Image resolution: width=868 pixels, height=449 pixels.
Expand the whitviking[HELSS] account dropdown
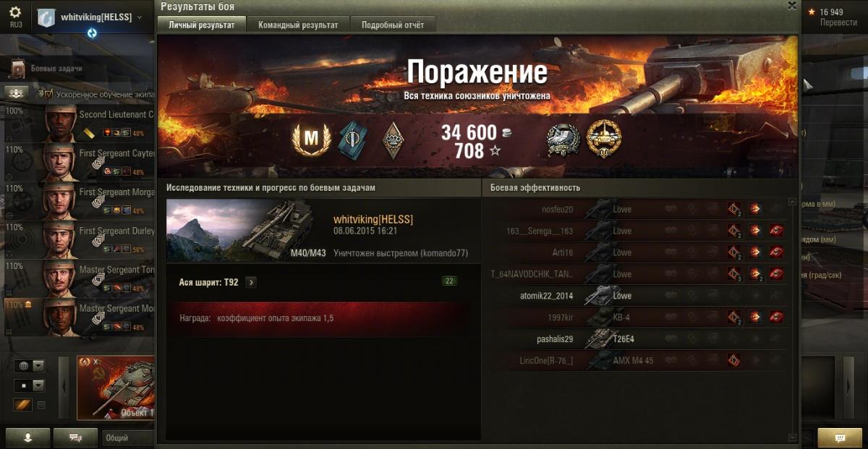[138, 17]
